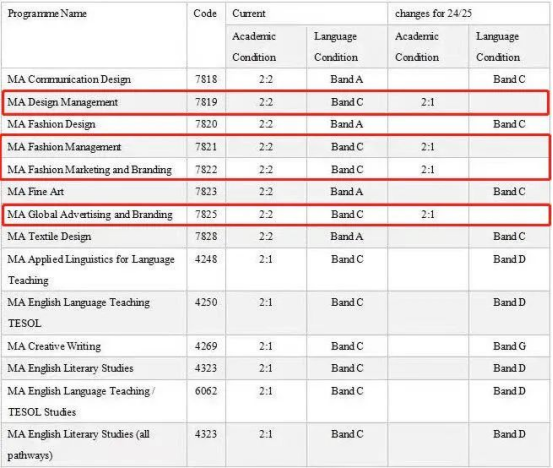The width and height of the screenshot is (553, 468).
Task: Select MA English Literary Studies (all pathways)
Action: click(x=79, y=444)
